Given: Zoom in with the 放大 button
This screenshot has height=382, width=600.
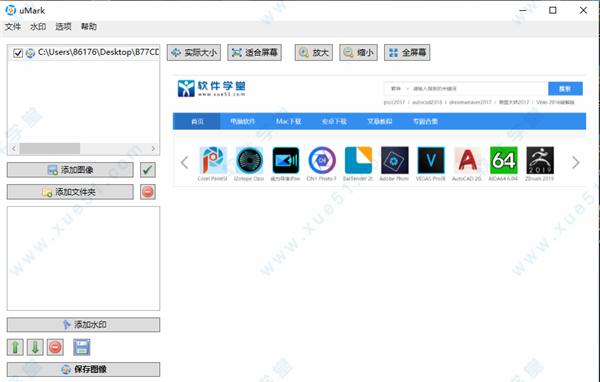Looking at the screenshot, I should pos(313,52).
